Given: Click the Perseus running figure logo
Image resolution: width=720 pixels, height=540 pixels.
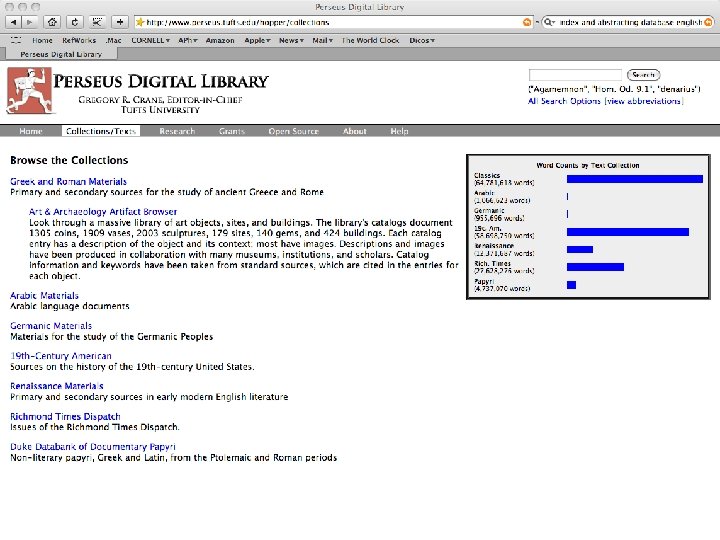Looking at the screenshot, I should [28, 90].
